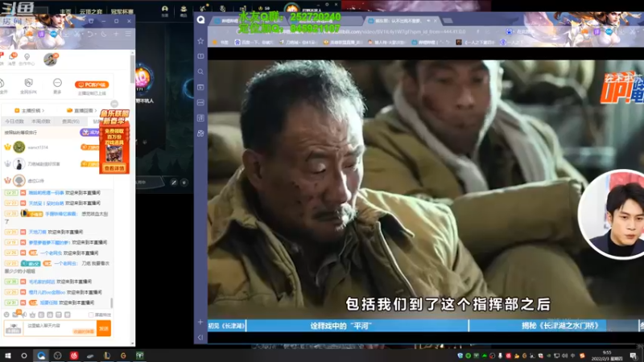The width and height of the screenshot is (644, 362).
Task: Open the 一人之下第四 bookmark
Action: click(476, 42)
